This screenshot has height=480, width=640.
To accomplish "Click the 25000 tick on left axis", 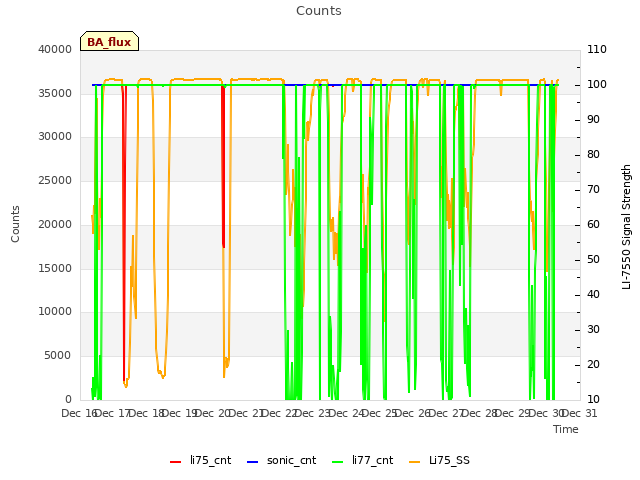I will [55, 181].
